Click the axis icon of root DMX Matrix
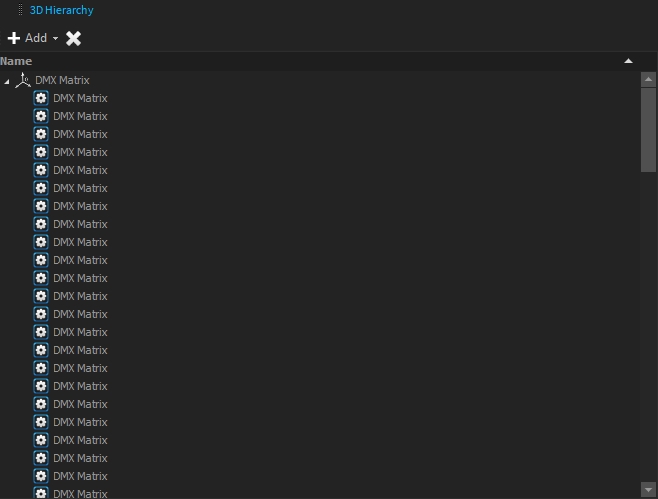 point(23,80)
